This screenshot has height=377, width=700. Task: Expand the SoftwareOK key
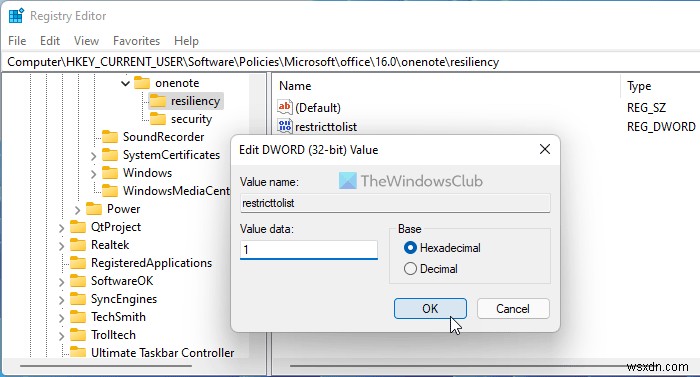tap(61, 282)
